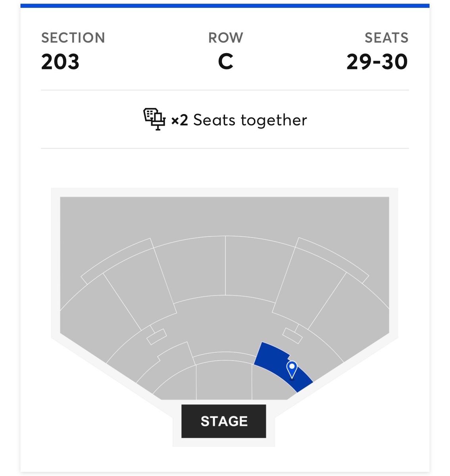
Task: Click the blue location pin marker
Action: click(292, 369)
